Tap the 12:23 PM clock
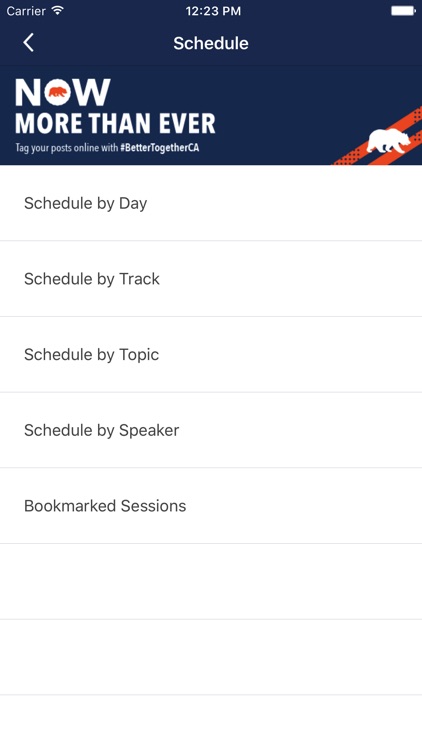Viewport: 422px width, 750px height. 213,11
